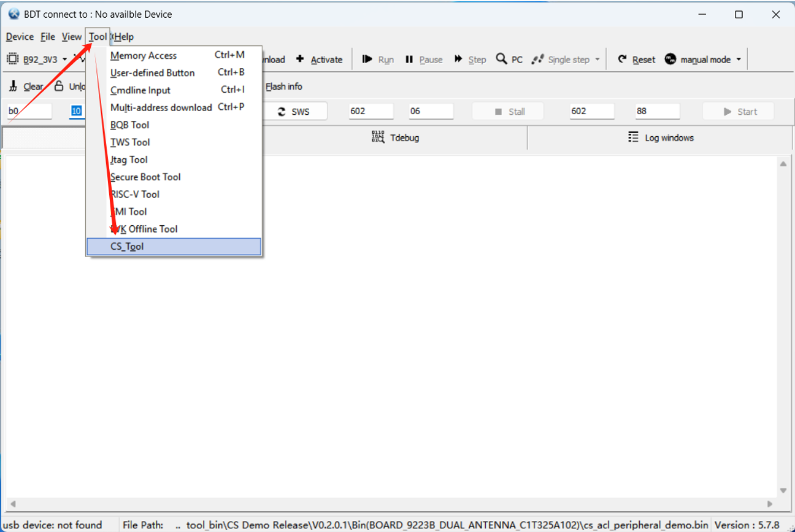Open the Device menu

tap(19, 37)
